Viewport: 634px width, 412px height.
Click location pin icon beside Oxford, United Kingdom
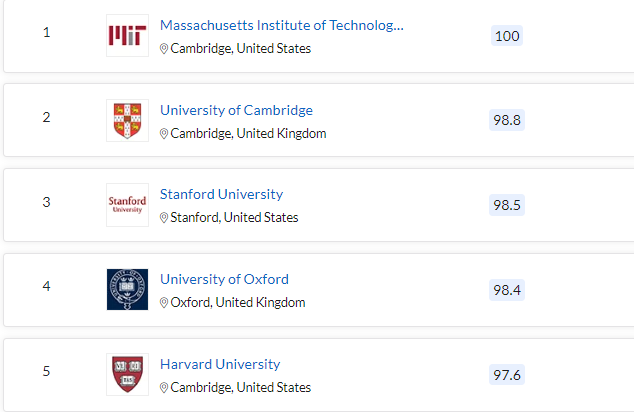164,302
